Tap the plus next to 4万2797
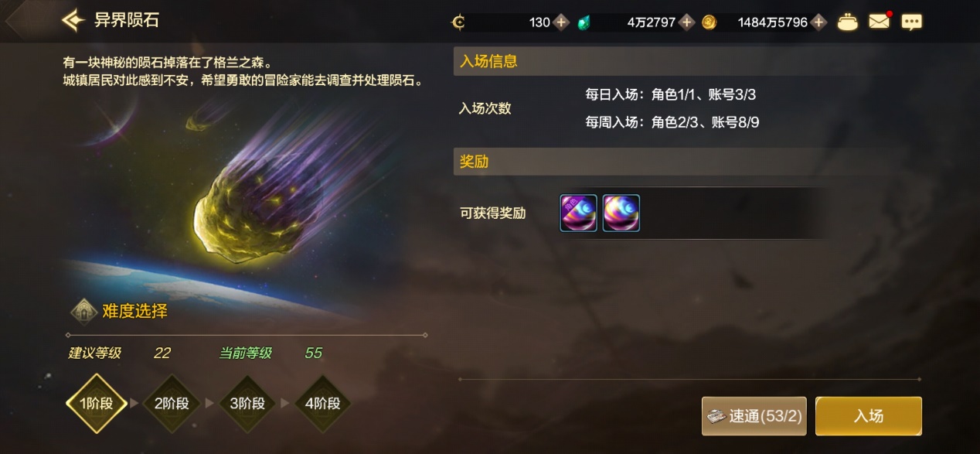Viewport: 980px width, 454px height. pyautogui.click(x=686, y=22)
